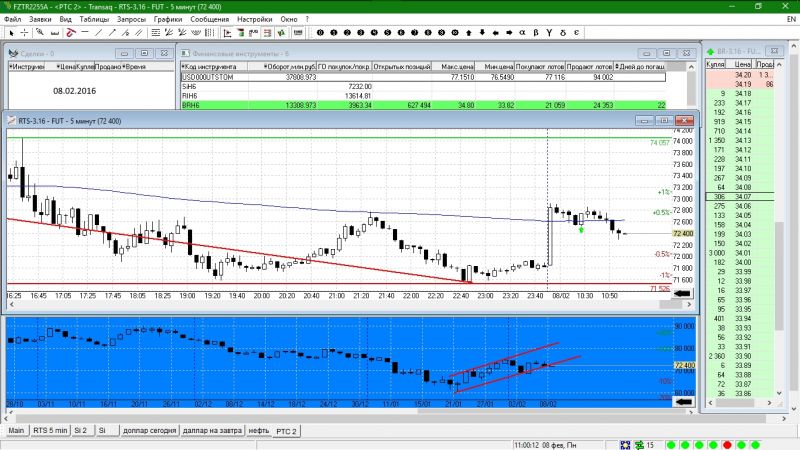Click the EN language indicator

[x=791, y=19]
